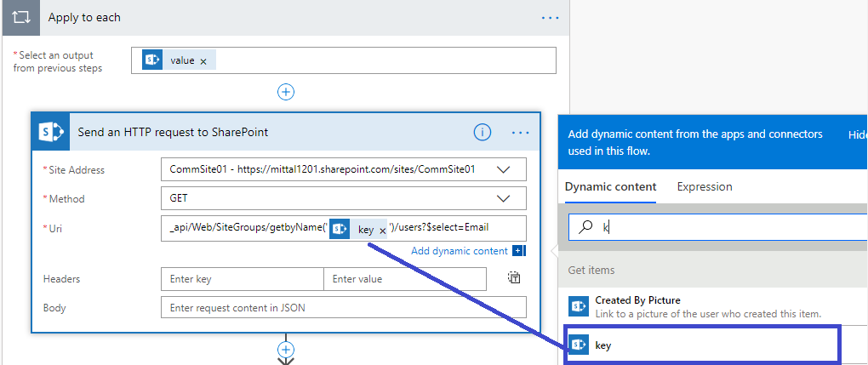Click the Send an HTTP request to SharePoint title
This screenshot has height=365, width=868.
coord(174,133)
